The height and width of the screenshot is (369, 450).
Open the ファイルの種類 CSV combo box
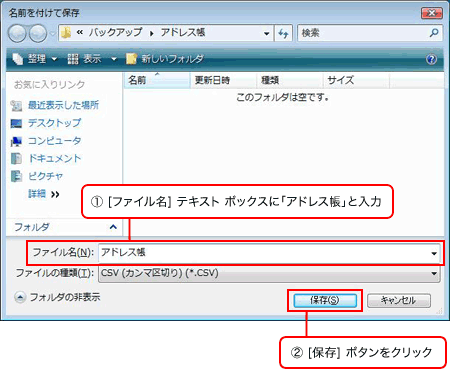pos(269,273)
